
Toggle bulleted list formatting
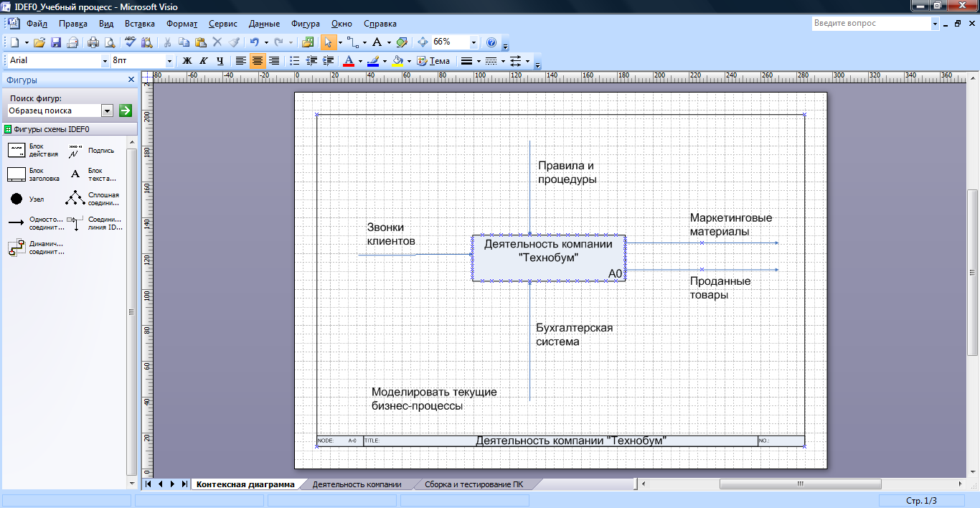(x=294, y=61)
